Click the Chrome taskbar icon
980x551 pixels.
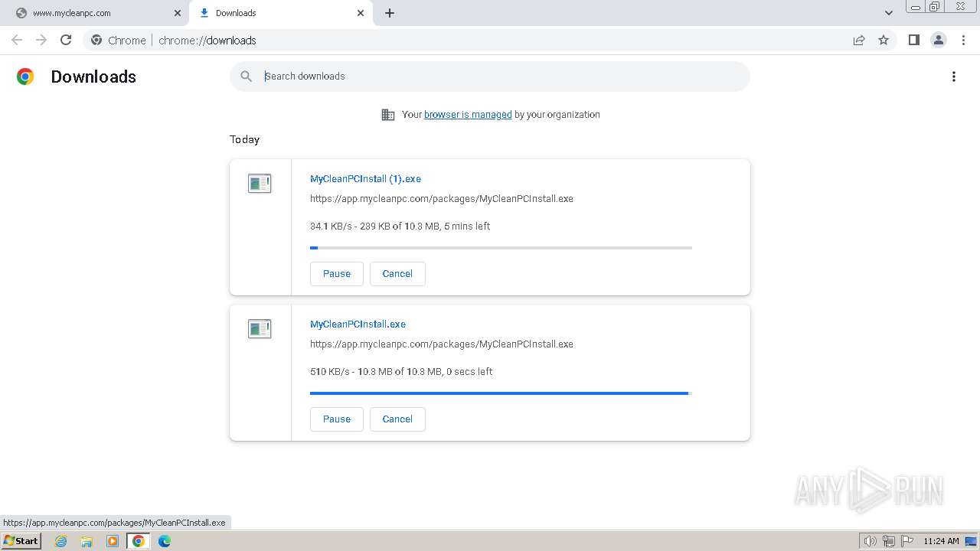pyautogui.click(x=138, y=541)
